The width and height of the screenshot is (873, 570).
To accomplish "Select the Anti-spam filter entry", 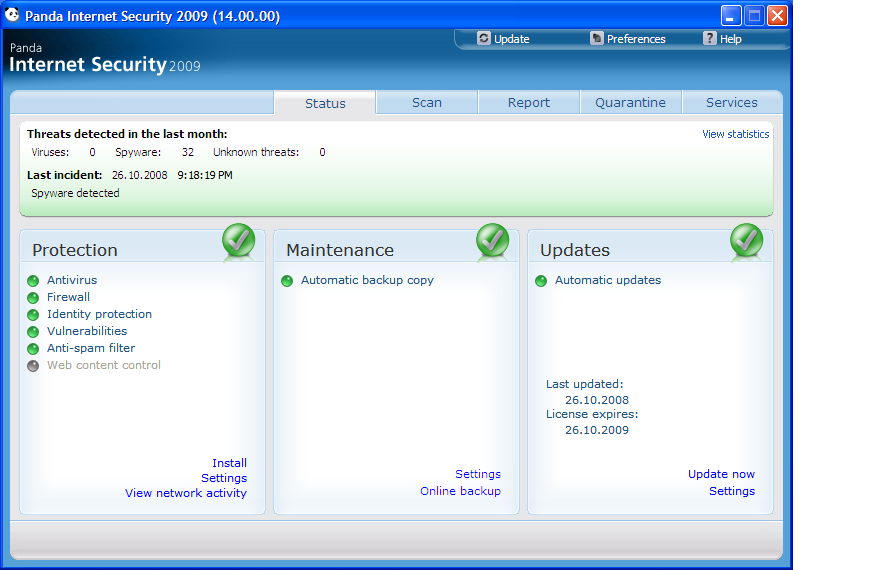I will (90, 348).
